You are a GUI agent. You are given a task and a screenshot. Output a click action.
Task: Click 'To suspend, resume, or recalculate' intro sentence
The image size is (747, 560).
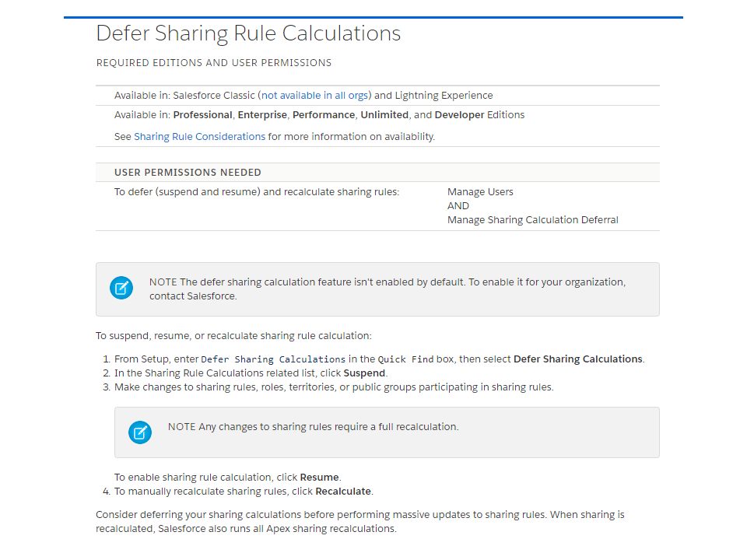[233, 336]
